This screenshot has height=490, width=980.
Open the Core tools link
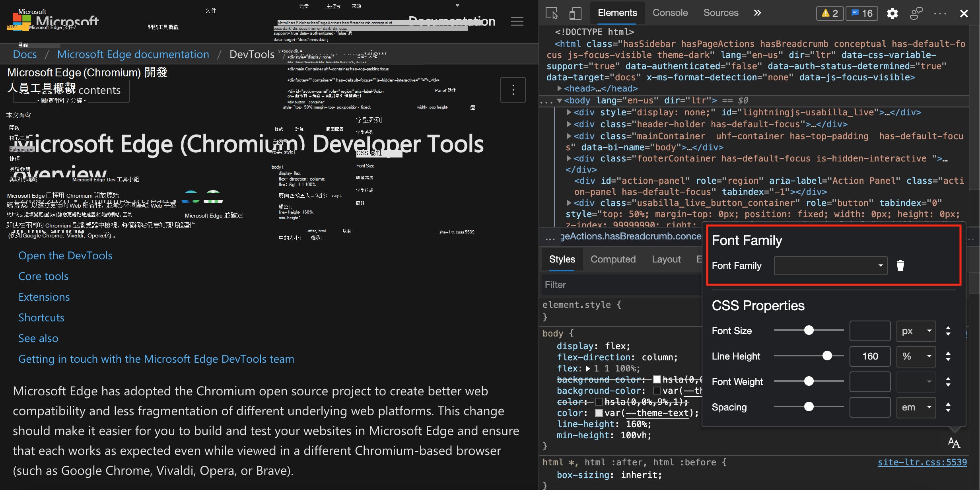[x=43, y=276]
